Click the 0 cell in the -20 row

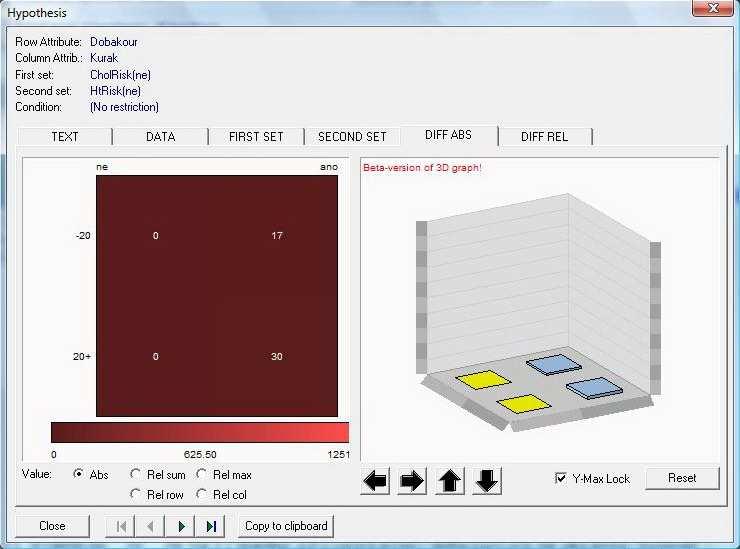[156, 236]
